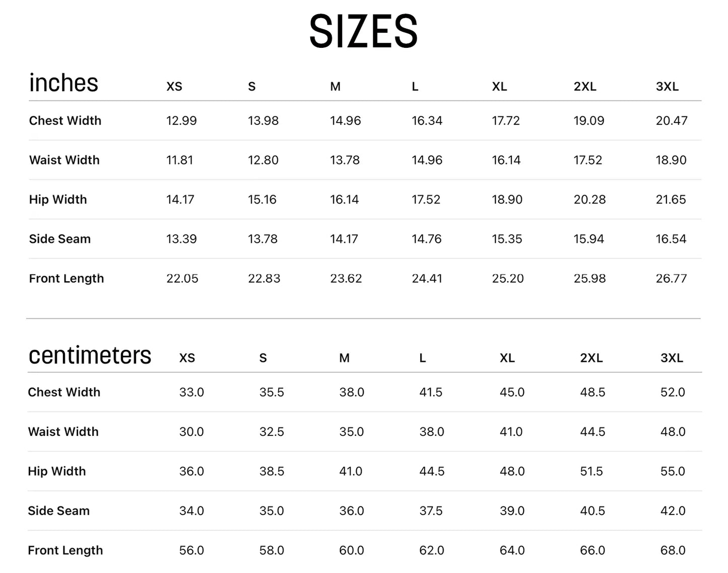
Task: Click the 56.0 front length value
Action: (x=191, y=550)
